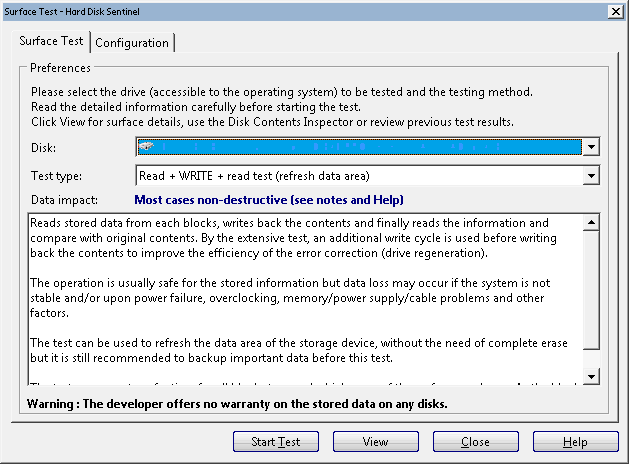Click the description scrollbar down arrow
The width and height of the screenshot is (629, 464).
point(590,376)
